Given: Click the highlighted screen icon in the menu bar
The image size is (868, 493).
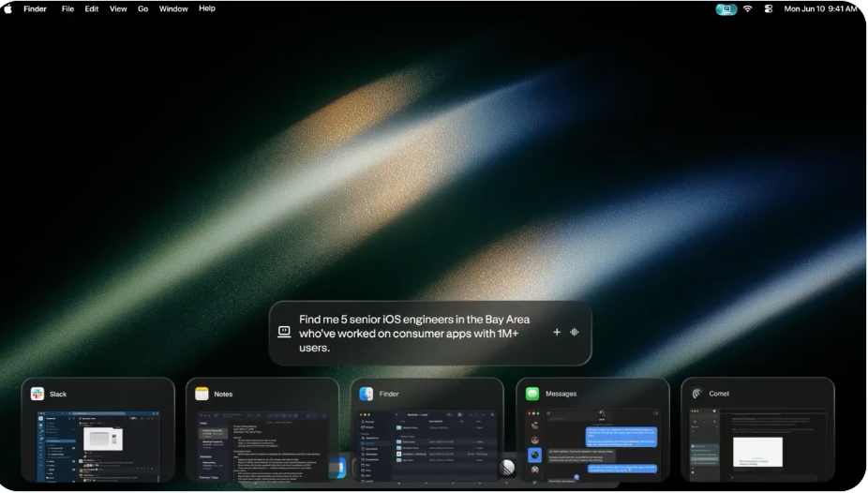Looking at the screenshot, I should click(x=726, y=8).
